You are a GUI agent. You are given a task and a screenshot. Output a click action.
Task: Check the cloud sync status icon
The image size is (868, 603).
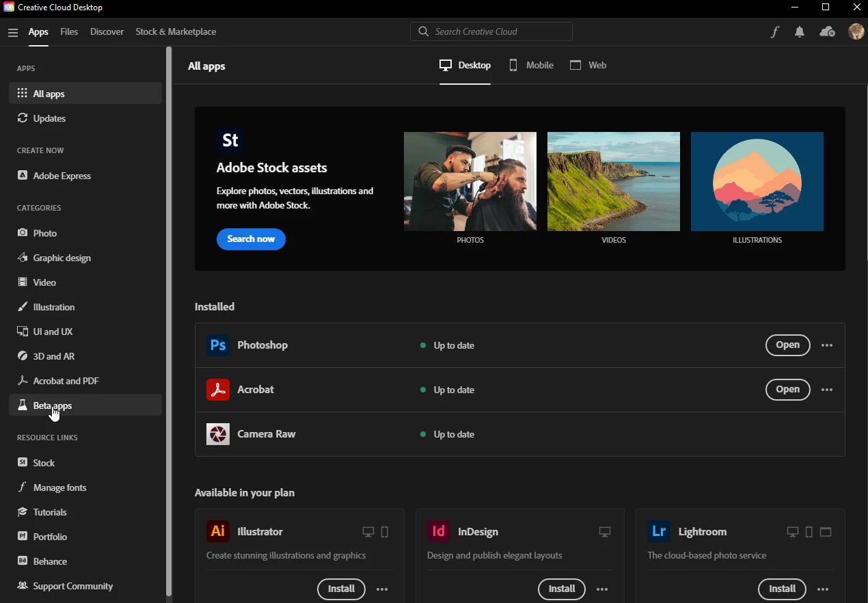click(x=827, y=31)
